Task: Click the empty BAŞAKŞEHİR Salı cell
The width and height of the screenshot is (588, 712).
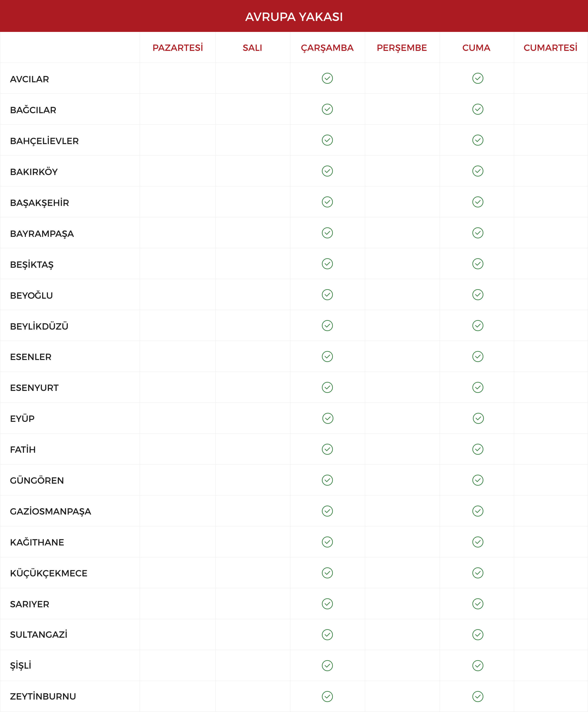Action: [x=253, y=202]
